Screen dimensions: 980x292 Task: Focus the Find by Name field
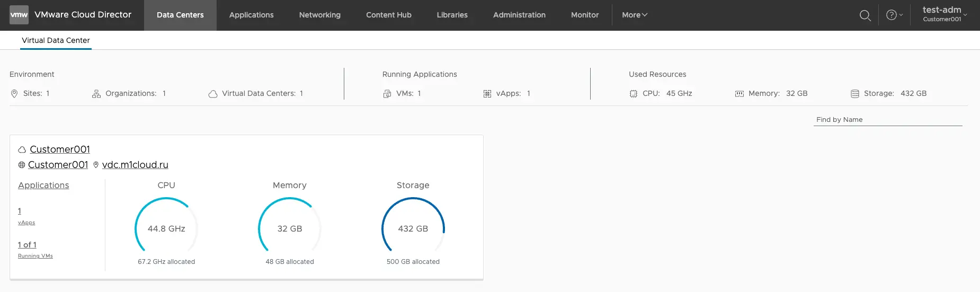(x=888, y=120)
